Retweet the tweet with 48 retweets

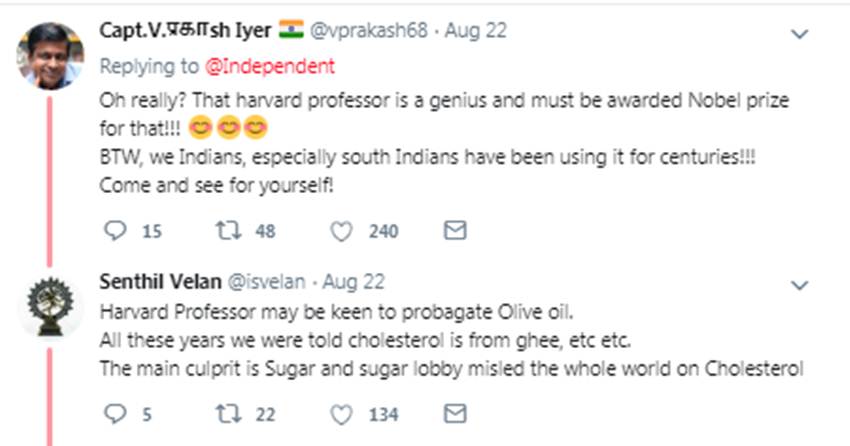tap(228, 232)
